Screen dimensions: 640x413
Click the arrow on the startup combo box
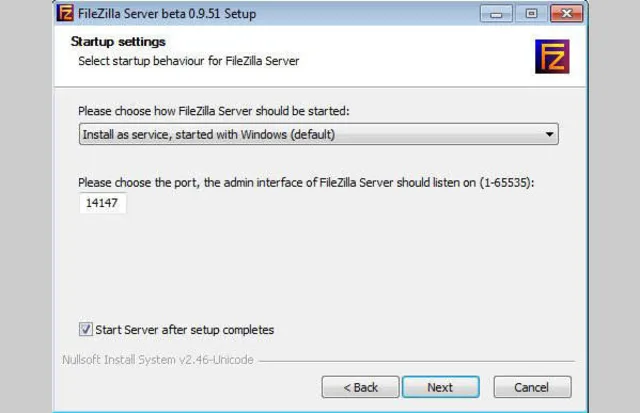(x=549, y=134)
